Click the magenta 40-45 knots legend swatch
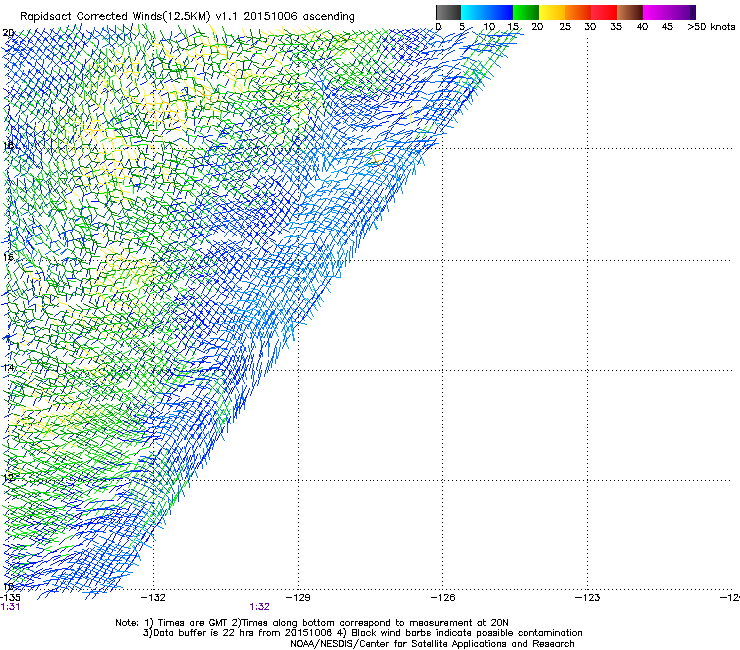 pyautogui.click(x=656, y=12)
